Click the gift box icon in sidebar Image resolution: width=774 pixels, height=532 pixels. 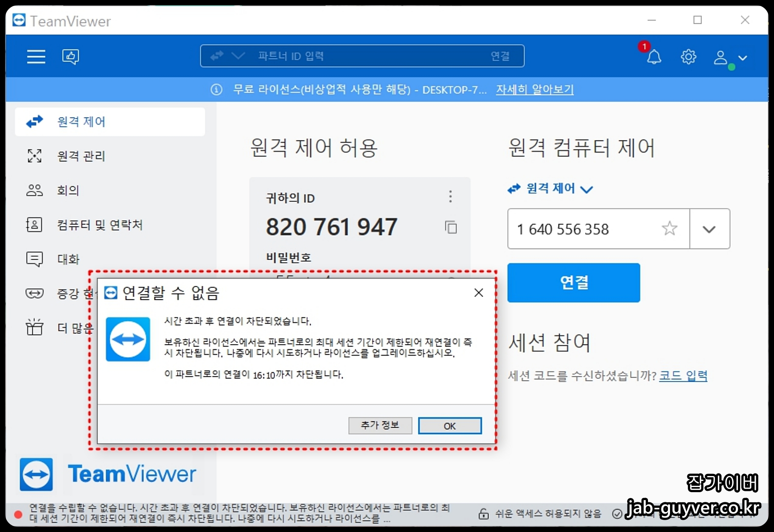[34, 327]
